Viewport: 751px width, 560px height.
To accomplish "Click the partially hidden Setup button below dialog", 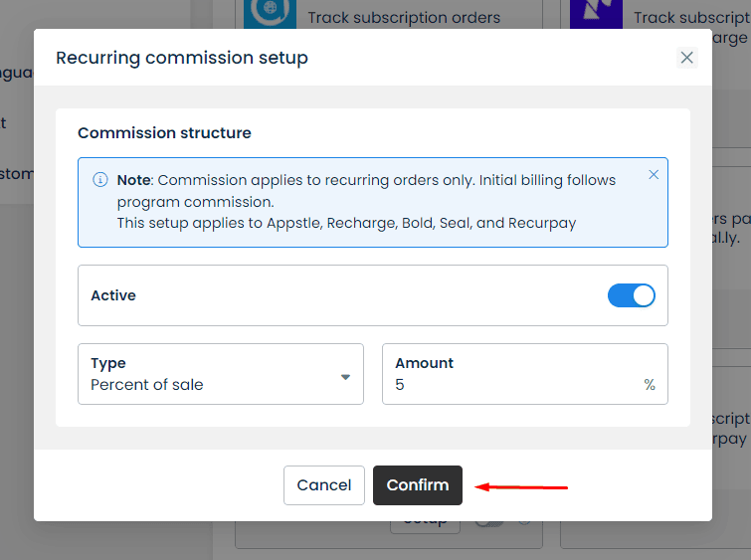I will pos(426,527).
